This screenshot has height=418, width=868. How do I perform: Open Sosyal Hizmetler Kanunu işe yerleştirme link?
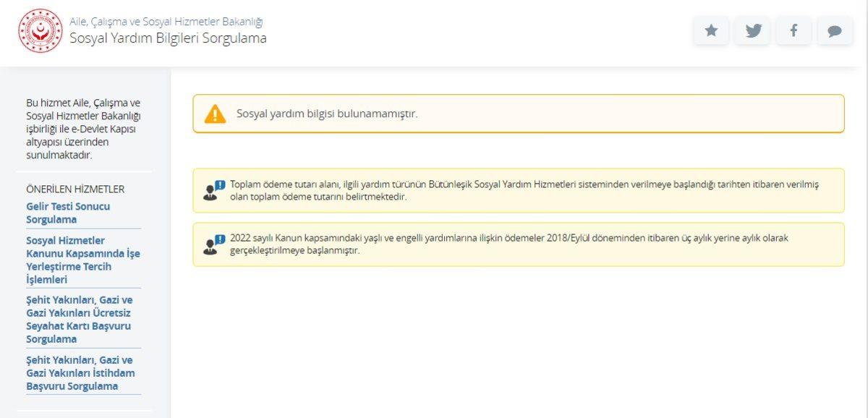(x=82, y=253)
